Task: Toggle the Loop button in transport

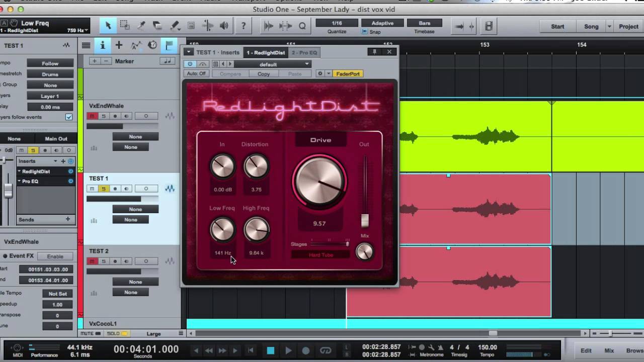Action: (326, 350)
